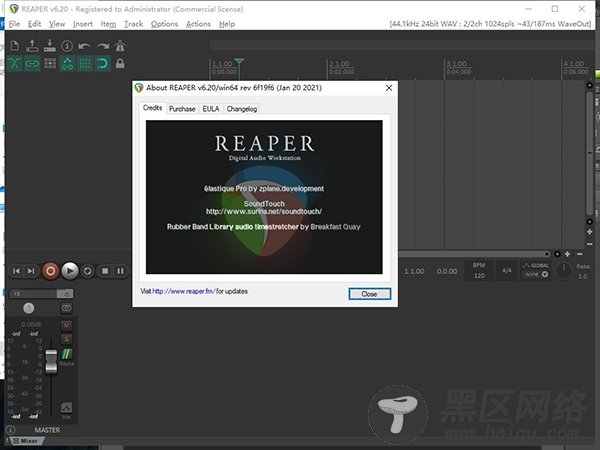Open the Item menu

click(x=108, y=24)
